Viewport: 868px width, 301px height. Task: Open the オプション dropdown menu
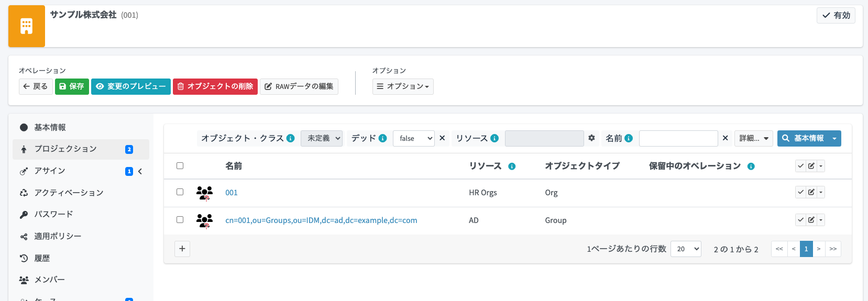pos(403,86)
